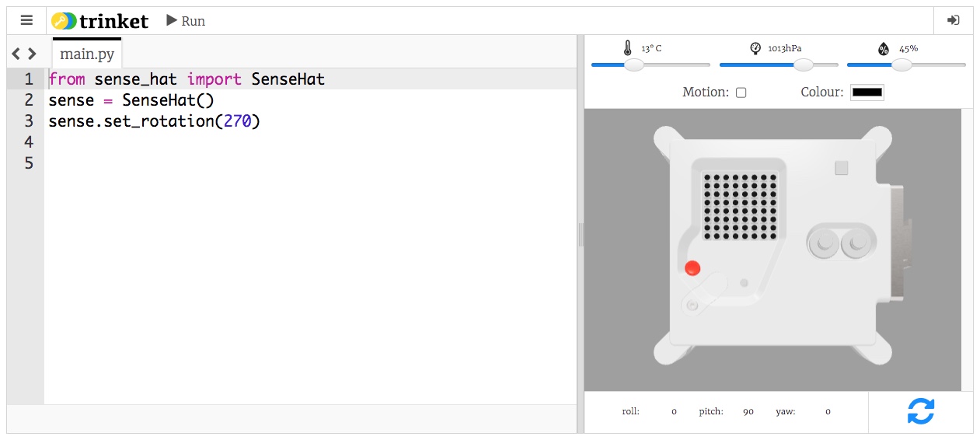Viewport: 980px width, 440px height.
Task: Select the main.py tab
Action: click(x=87, y=54)
